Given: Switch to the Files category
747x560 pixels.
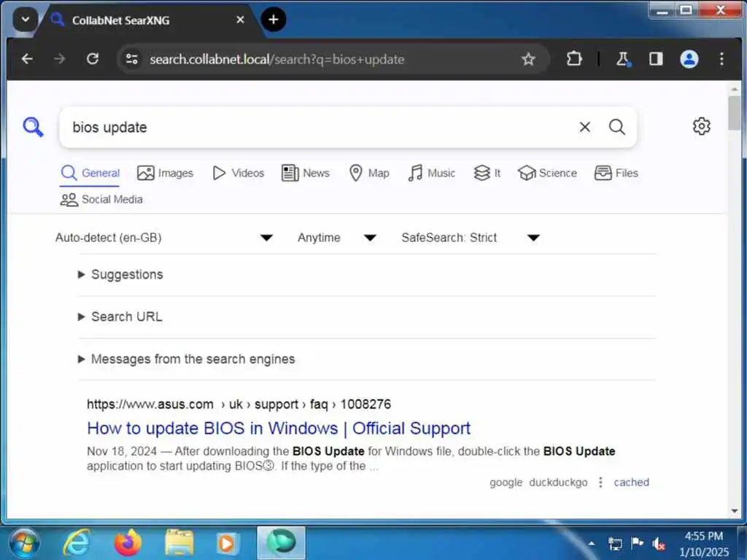Looking at the screenshot, I should tap(616, 173).
